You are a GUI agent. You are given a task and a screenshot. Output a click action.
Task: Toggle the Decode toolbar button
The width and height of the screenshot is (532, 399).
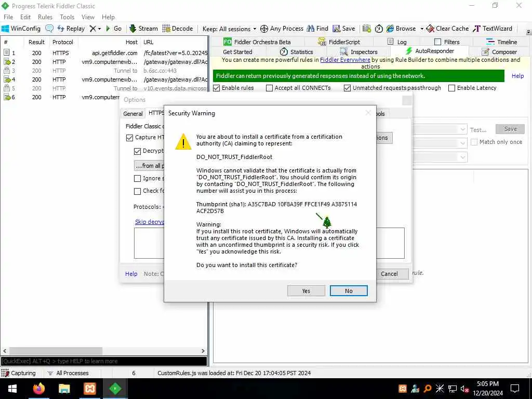point(178,29)
